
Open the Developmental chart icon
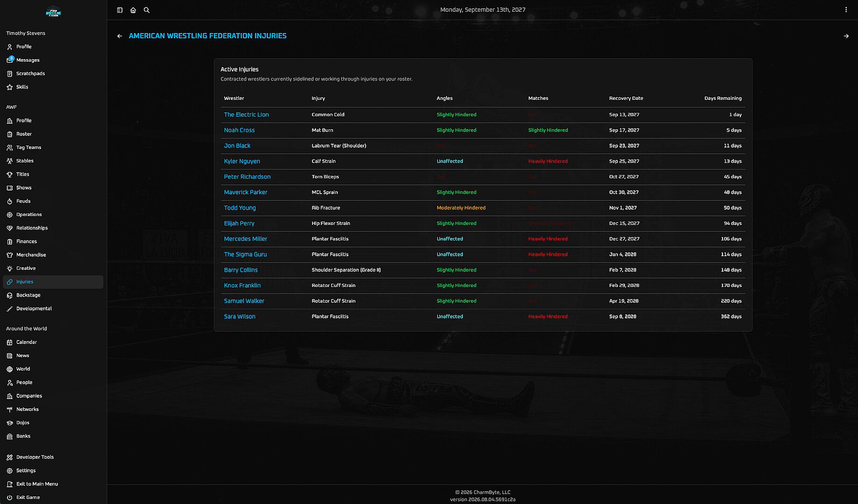tap(10, 309)
